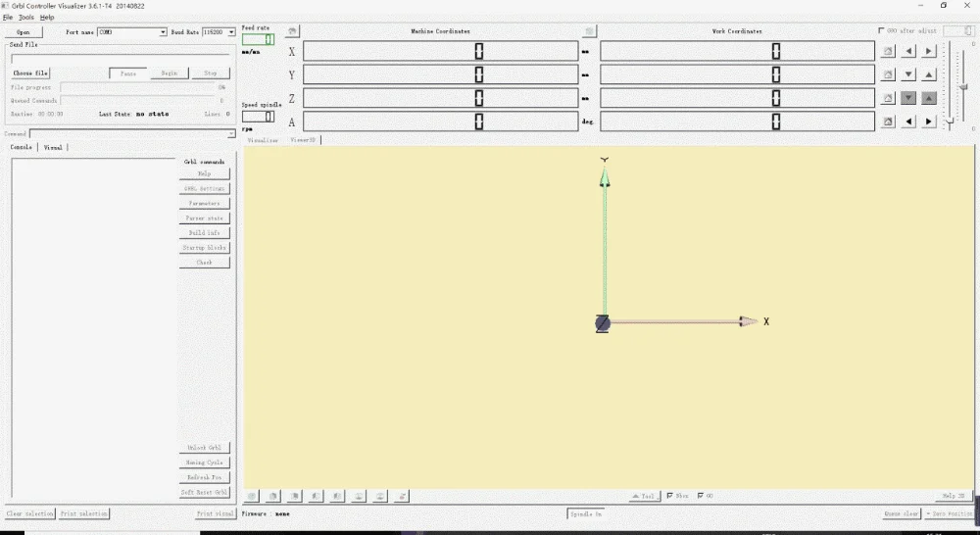Click the first view icon below the 3D viewer

tap(251, 496)
